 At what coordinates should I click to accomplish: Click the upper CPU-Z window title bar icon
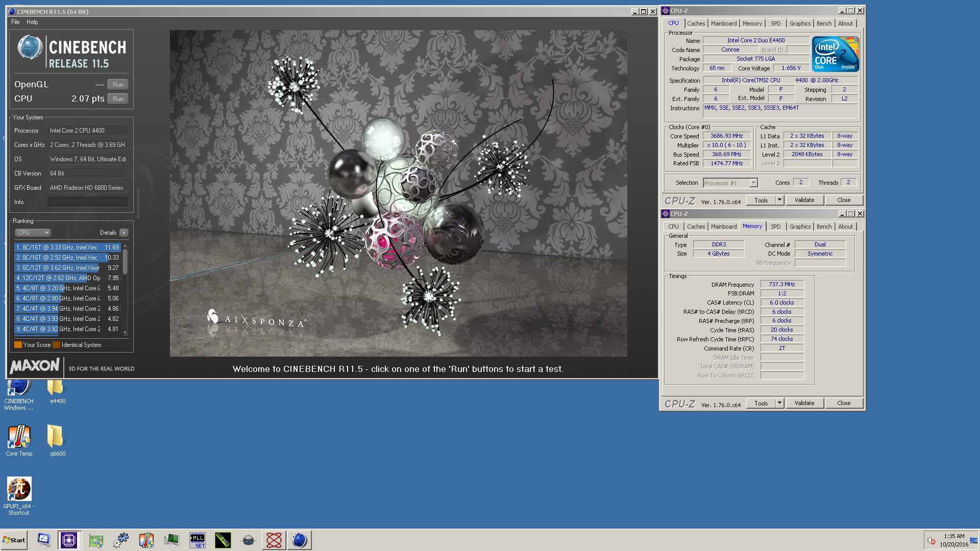pyautogui.click(x=666, y=11)
